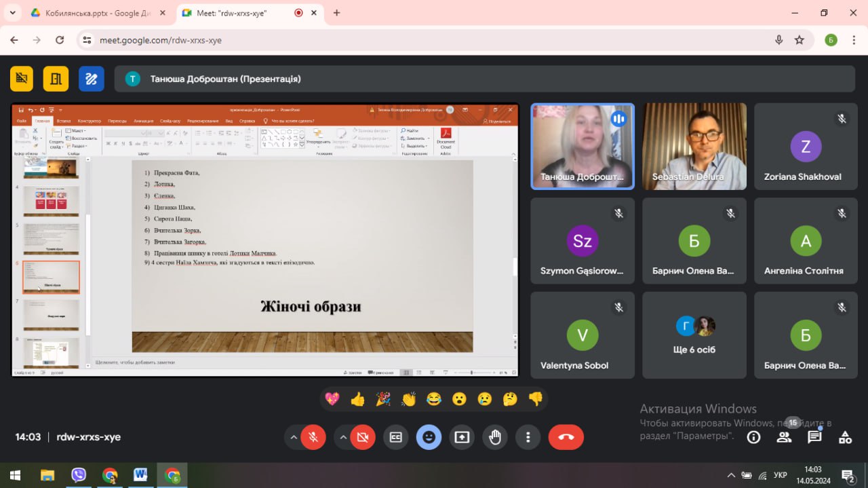Open a new browser tab
Image resolution: width=868 pixels, height=488 pixels.
click(x=336, y=13)
